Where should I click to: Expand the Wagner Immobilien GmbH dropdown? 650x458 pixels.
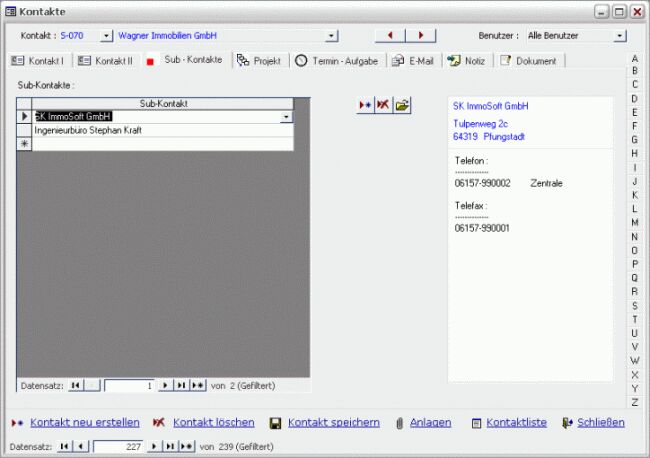tap(332, 35)
